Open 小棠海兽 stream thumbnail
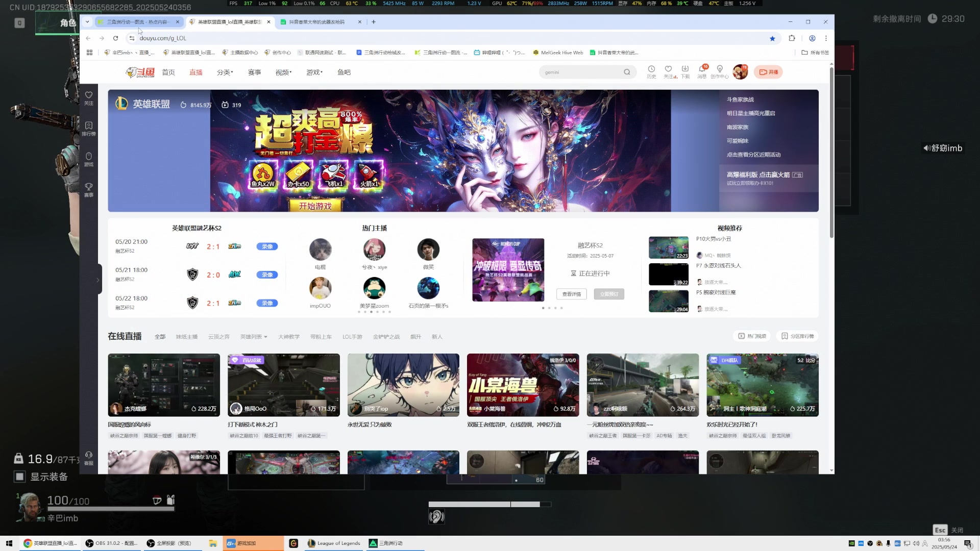 pyautogui.click(x=523, y=385)
